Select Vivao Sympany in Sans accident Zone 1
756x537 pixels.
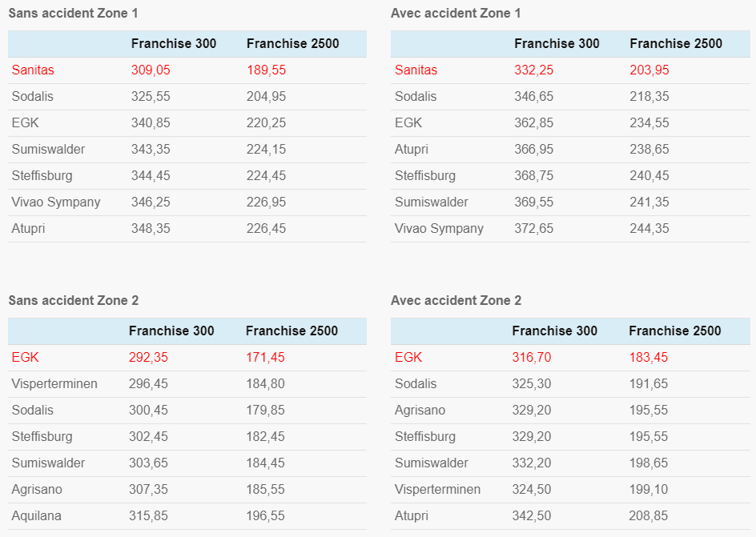coord(56,202)
